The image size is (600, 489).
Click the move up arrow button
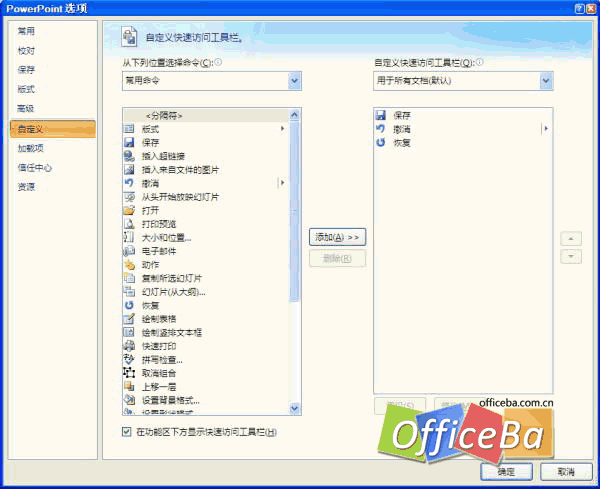coord(571,238)
